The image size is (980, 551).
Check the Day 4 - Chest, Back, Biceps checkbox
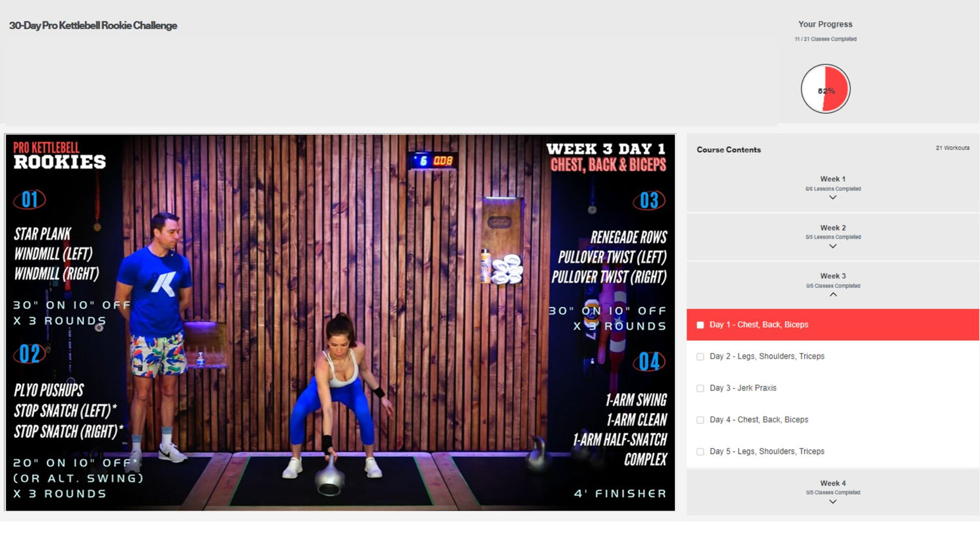click(700, 420)
